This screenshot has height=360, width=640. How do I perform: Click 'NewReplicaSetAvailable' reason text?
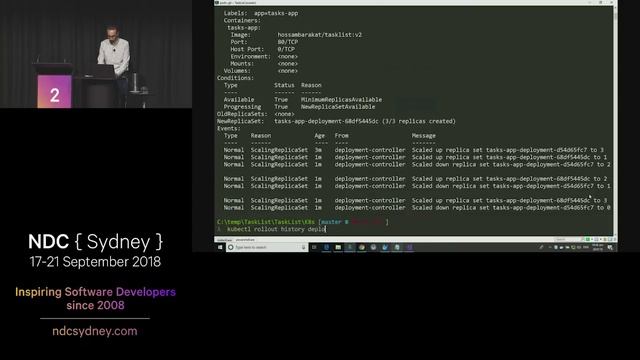click(338, 107)
